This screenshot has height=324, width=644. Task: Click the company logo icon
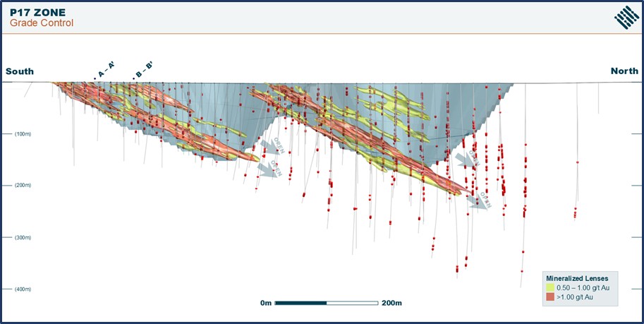(627, 18)
